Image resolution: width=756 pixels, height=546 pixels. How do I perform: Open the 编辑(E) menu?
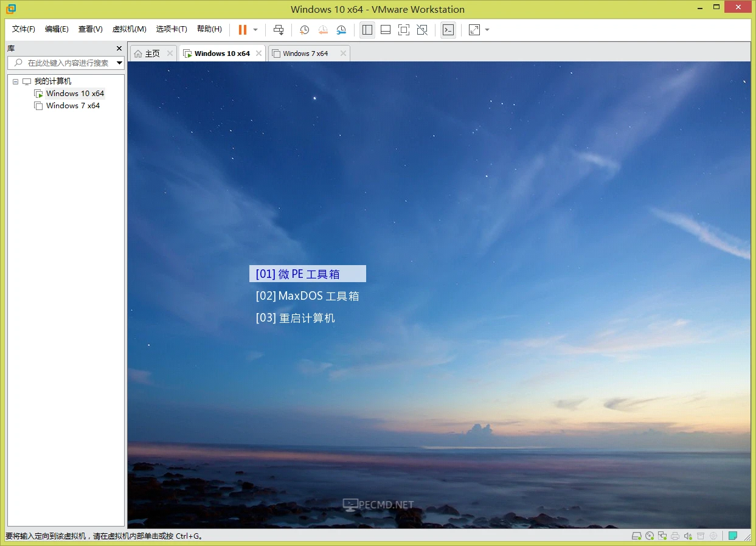coord(57,29)
